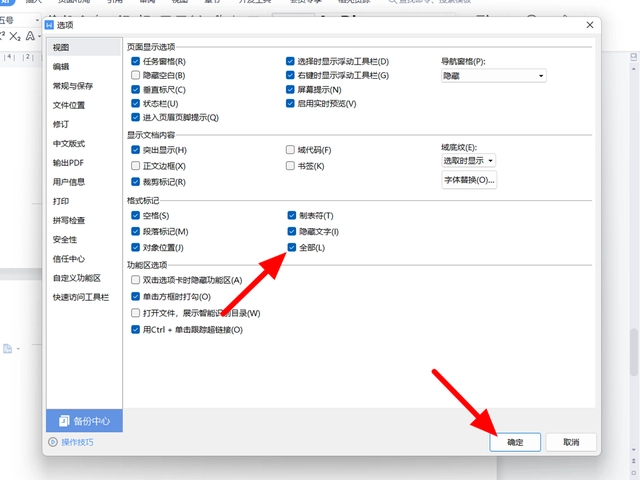Enable 打开文件，展示智能识别目录(W) checkbox
Image resolution: width=640 pixels, height=480 pixels.
(x=136, y=313)
